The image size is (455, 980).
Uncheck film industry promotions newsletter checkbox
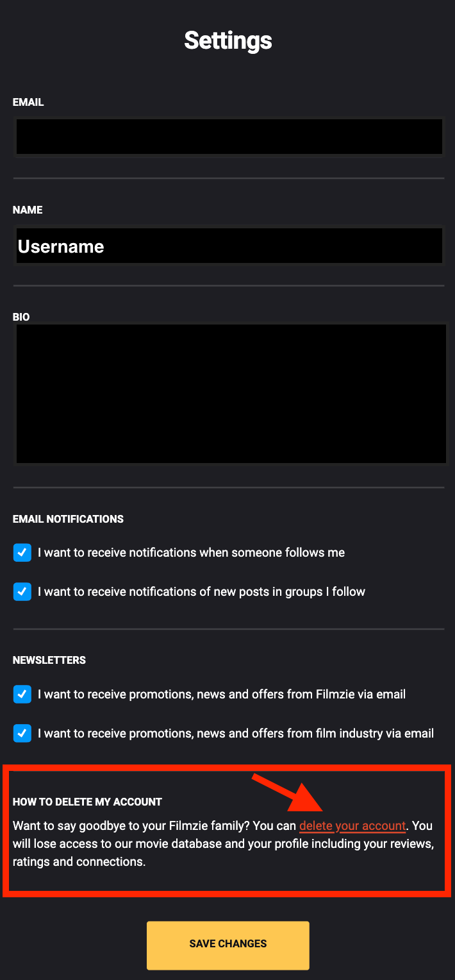coord(22,733)
